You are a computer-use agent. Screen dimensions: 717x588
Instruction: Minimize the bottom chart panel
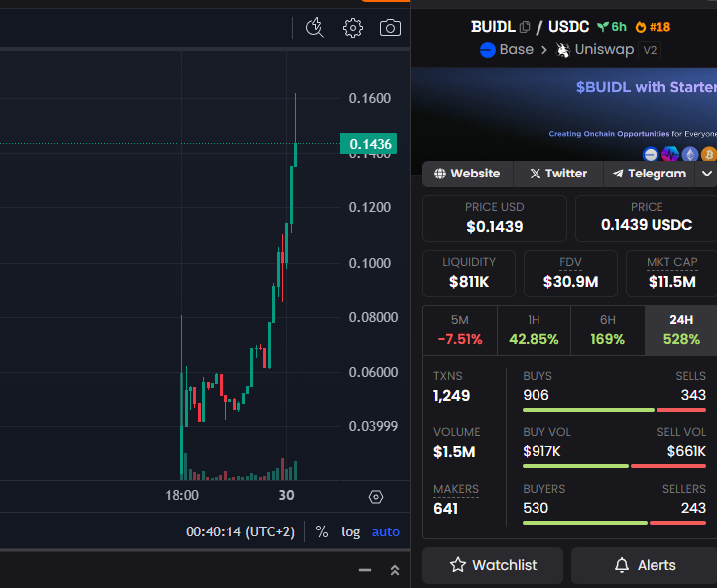pyautogui.click(x=365, y=570)
